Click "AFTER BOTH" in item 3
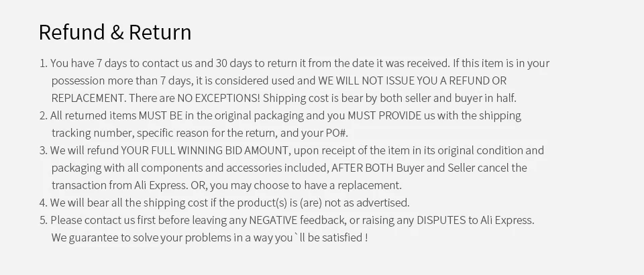 pos(362,168)
